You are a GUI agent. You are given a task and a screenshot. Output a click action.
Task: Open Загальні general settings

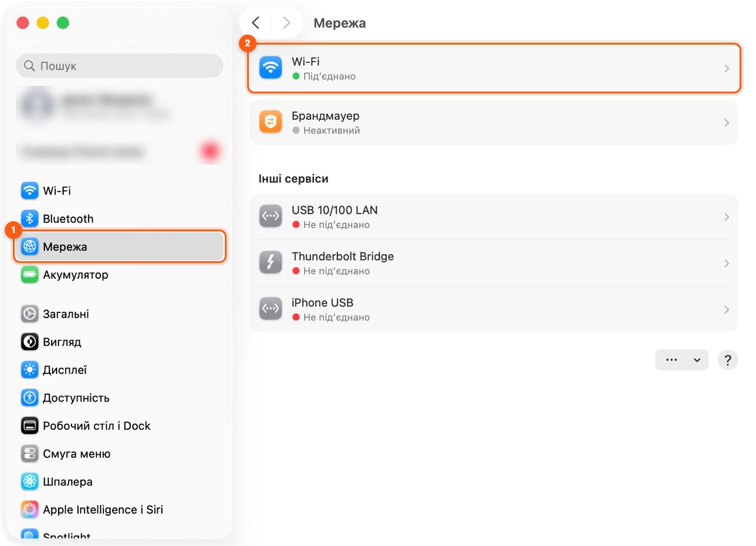[x=120, y=314]
